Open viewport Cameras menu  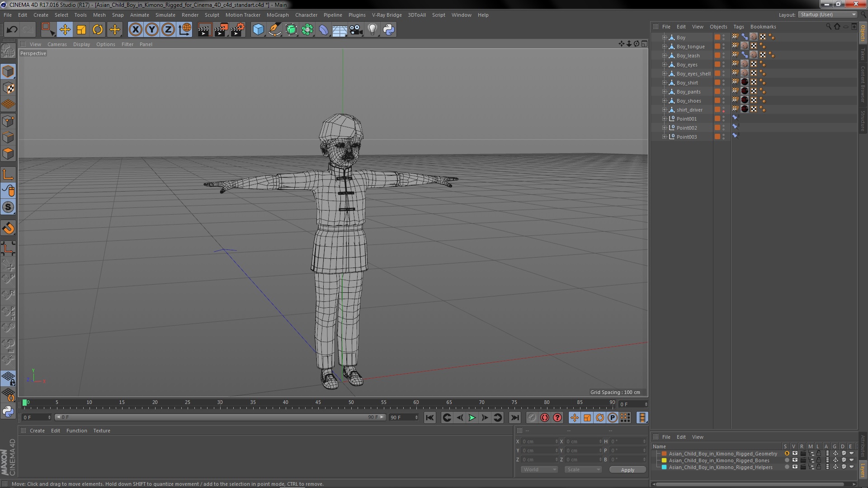click(x=57, y=44)
